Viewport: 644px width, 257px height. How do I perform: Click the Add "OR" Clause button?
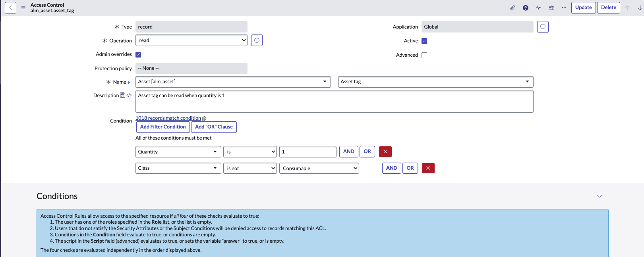(x=214, y=127)
